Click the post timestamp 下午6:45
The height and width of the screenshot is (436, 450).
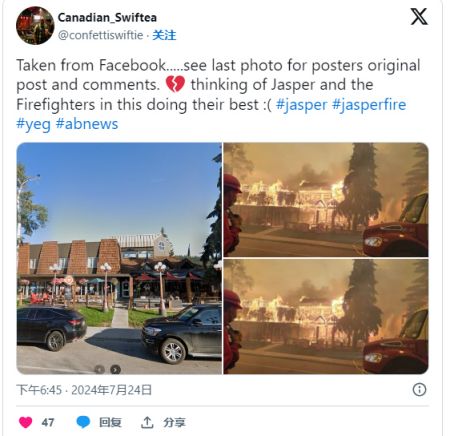tap(39, 390)
